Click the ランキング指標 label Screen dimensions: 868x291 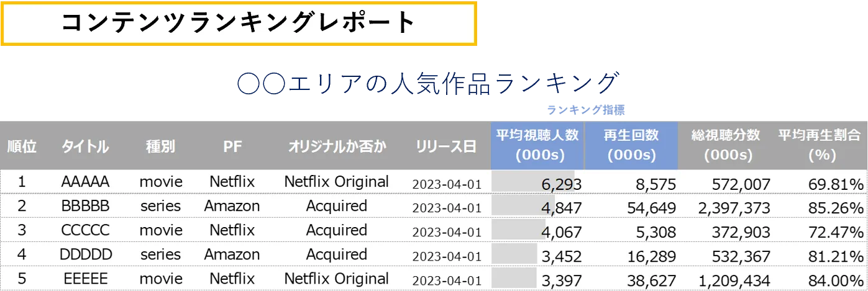[x=585, y=110]
